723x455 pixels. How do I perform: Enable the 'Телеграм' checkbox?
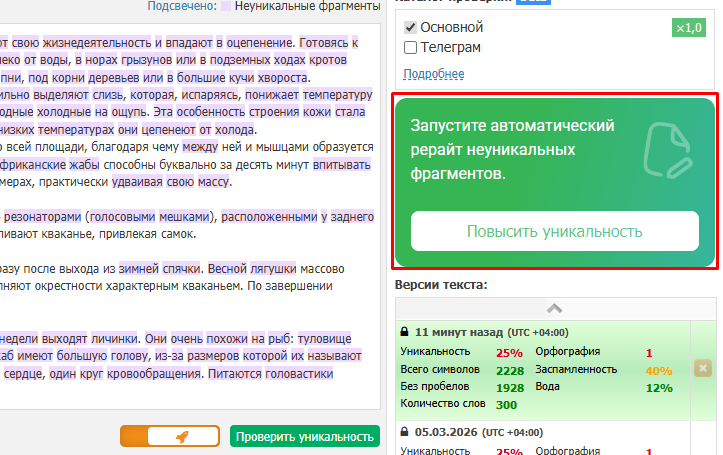410,47
